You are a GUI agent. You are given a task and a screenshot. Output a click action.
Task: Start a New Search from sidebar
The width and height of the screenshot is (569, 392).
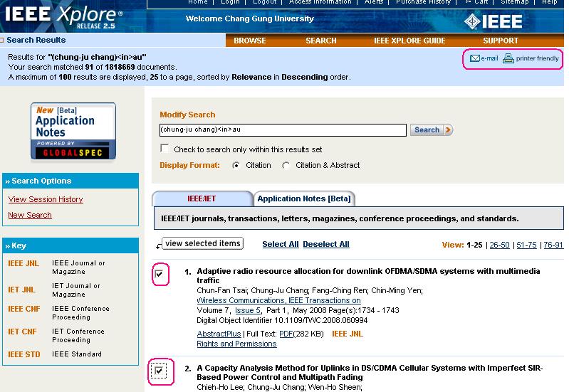click(30, 215)
